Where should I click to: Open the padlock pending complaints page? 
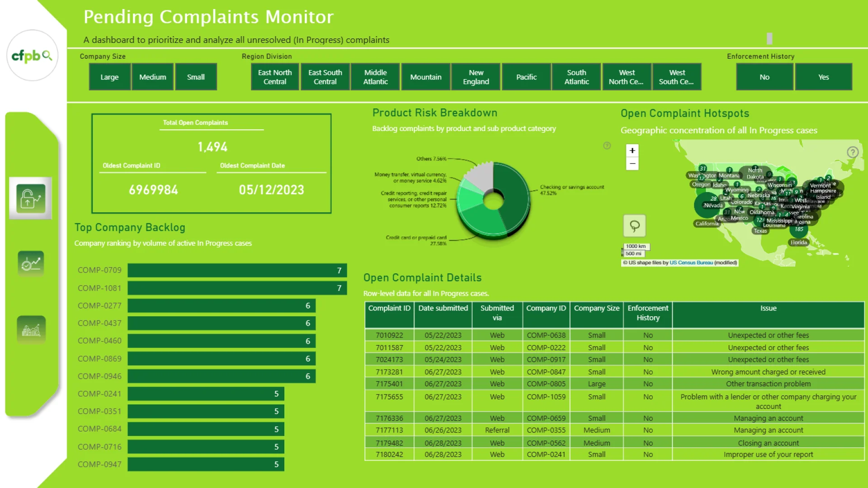(x=31, y=198)
